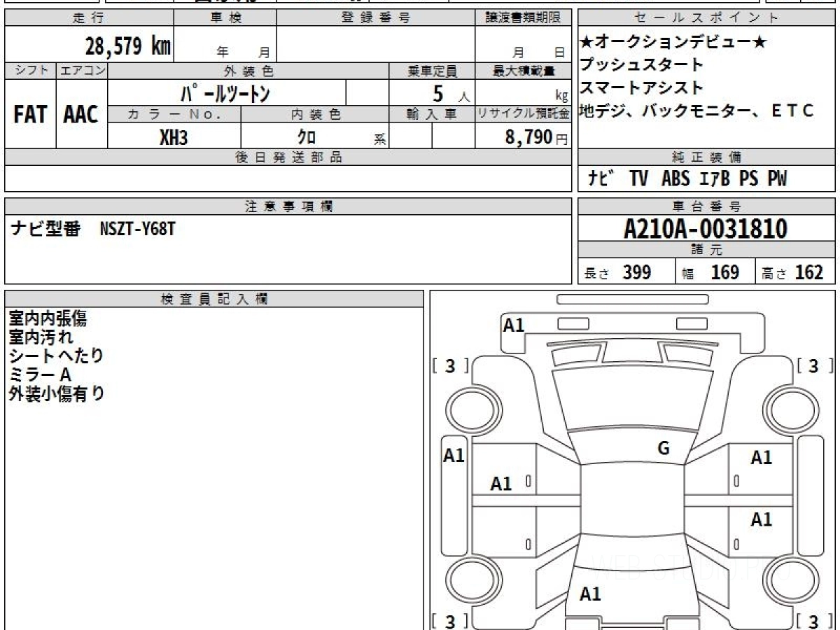Select the inspector note 室内汚れ
840x630 pixels.
[41, 337]
